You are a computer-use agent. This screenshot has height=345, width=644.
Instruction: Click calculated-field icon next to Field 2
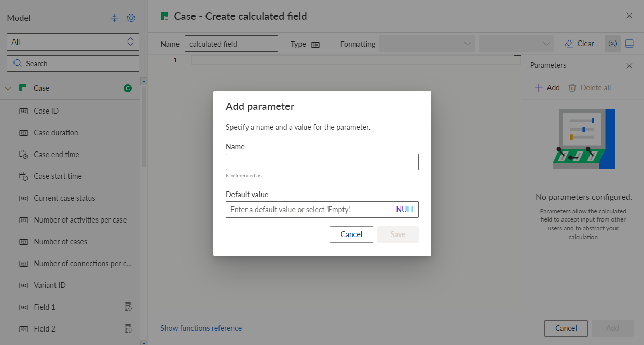tap(128, 329)
